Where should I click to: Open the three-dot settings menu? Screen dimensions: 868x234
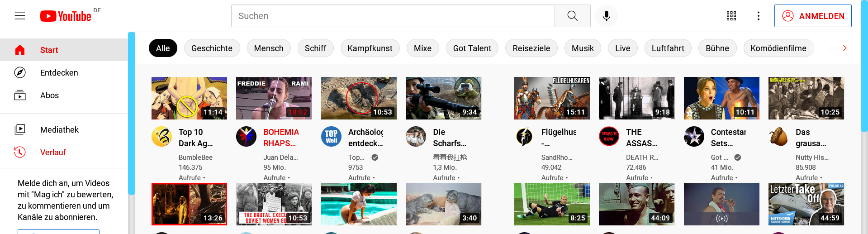pos(759,16)
